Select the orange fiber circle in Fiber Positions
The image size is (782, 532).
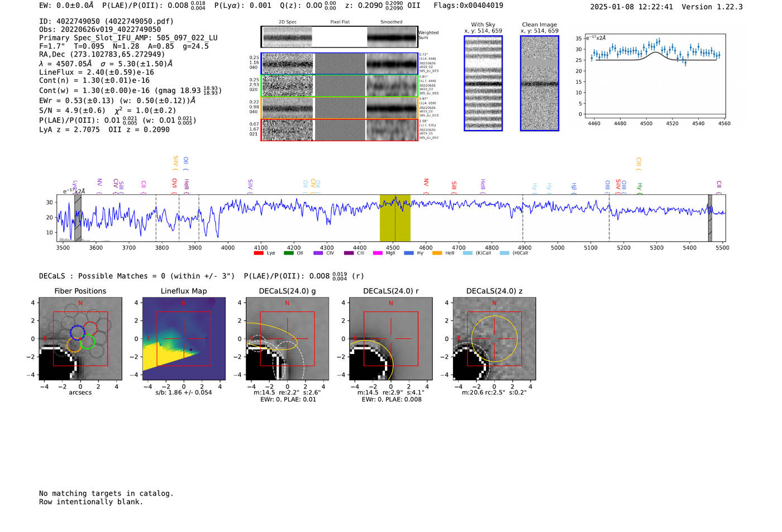(x=74, y=345)
